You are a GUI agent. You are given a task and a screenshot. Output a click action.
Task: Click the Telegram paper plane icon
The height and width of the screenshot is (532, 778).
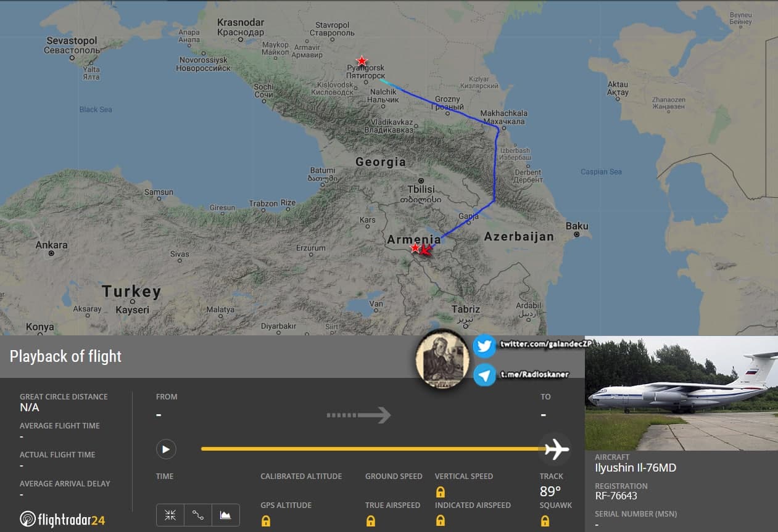click(x=484, y=375)
